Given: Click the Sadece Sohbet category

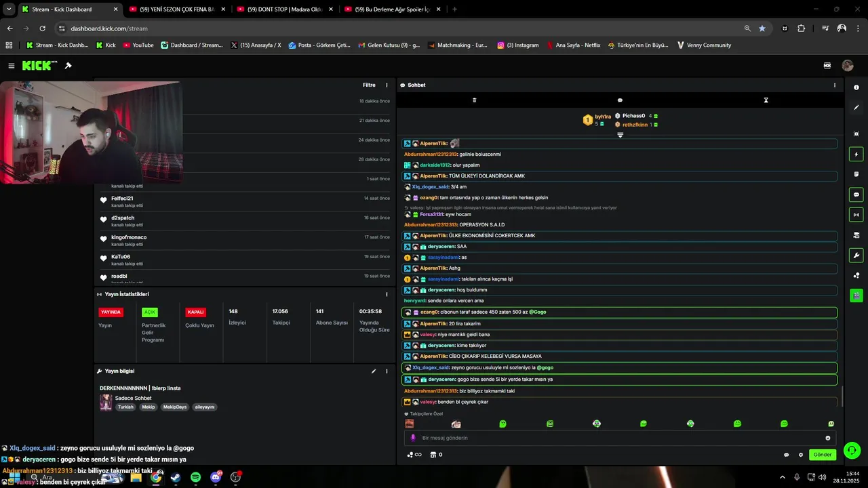Looking at the screenshot, I should [x=133, y=398].
